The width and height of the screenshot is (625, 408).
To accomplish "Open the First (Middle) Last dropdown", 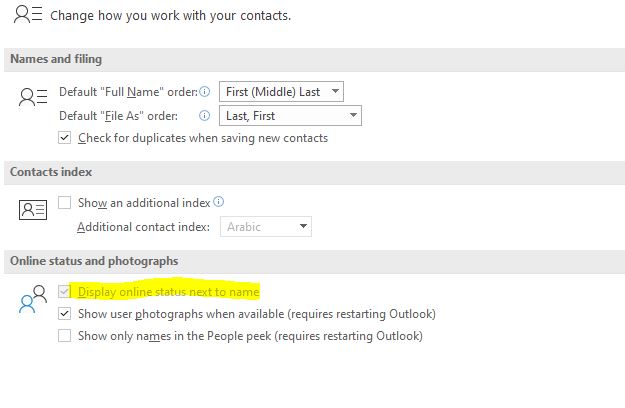I will (x=281, y=91).
